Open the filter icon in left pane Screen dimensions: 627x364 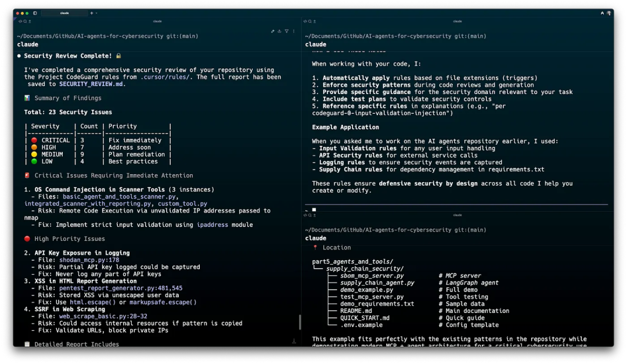click(286, 31)
